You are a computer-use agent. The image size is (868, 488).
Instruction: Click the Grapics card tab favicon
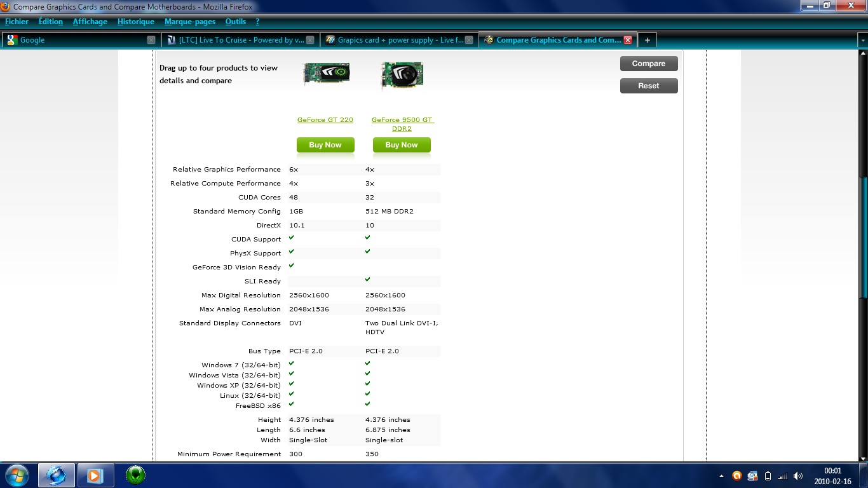point(330,40)
